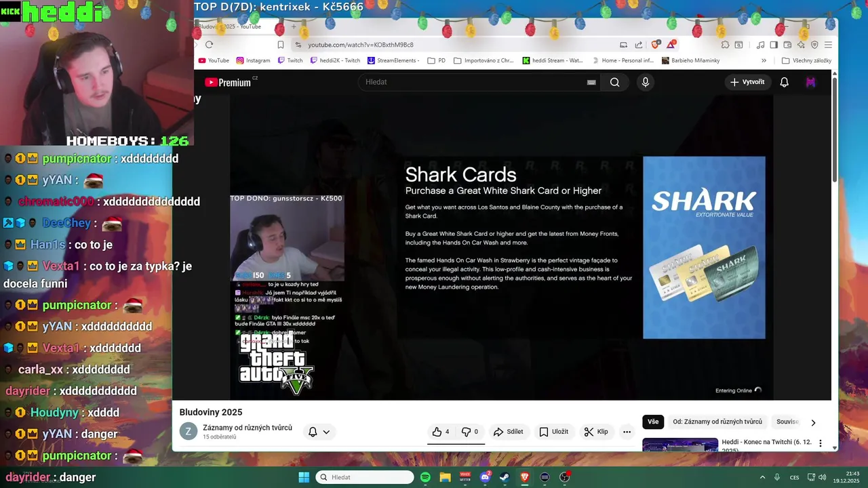The image size is (868, 488).
Task: Open the three-dot more actions menu
Action: coord(627,432)
